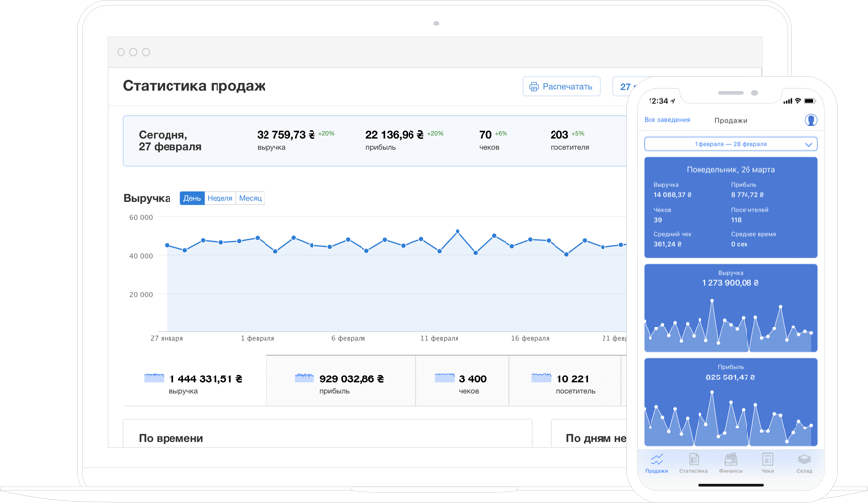Switch chart period to День
868x503 pixels.
[192, 198]
